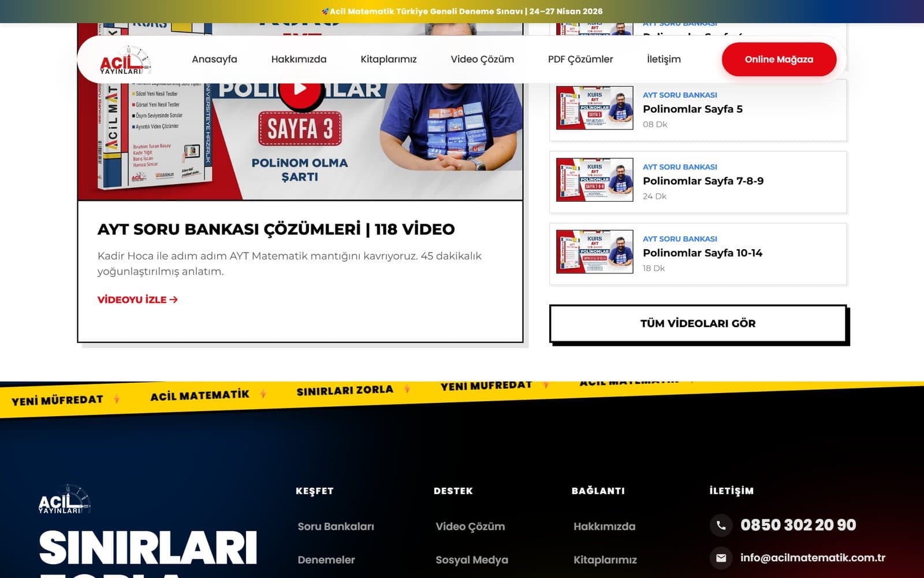The width and height of the screenshot is (924, 578).
Task: Click the Polinomlar Sayfa 10-14 thumbnail image
Action: tap(594, 251)
